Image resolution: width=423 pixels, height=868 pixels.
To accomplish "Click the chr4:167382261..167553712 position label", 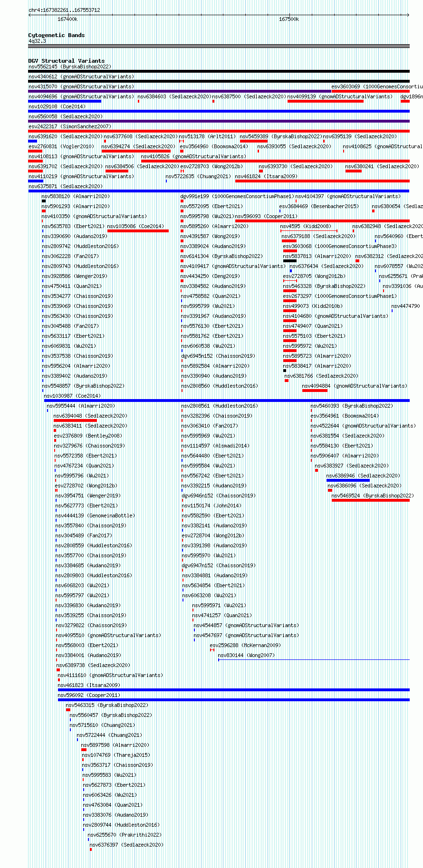I will point(64,10).
